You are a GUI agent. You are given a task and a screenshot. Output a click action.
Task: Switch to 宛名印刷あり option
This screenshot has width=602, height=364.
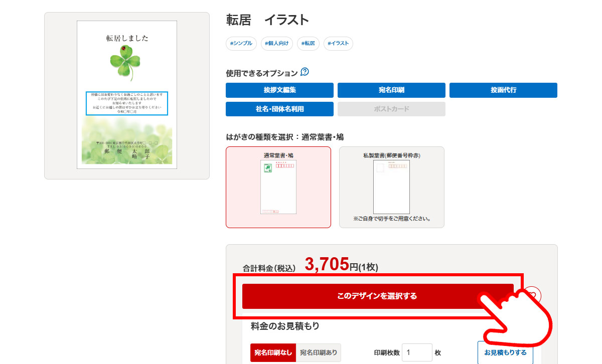point(319,352)
